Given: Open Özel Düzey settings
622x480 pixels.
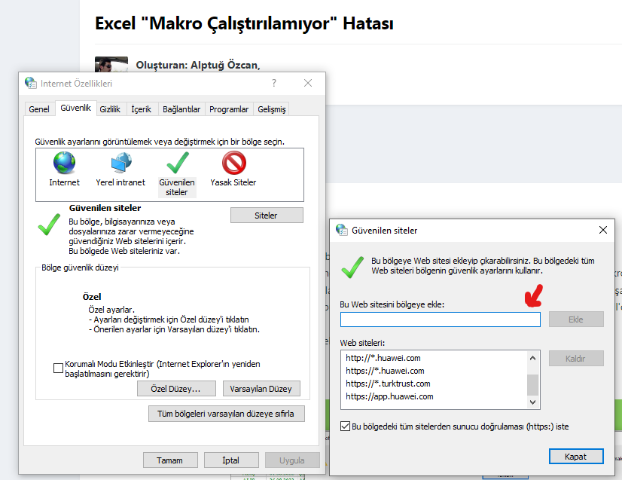Looking at the screenshot, I should click(x=176, y=388).
